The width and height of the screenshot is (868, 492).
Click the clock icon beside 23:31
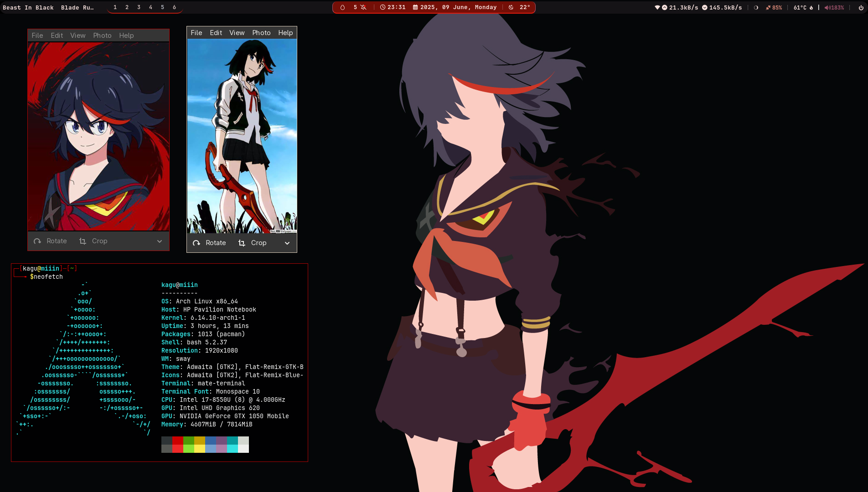(x=383, y=7)
